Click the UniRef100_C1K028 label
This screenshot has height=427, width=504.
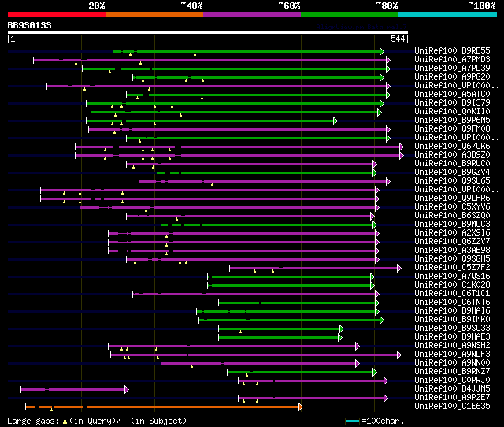tap(452, 285)
